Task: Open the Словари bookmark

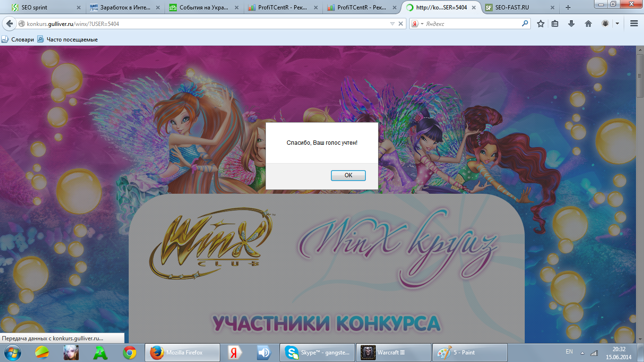Action: [x=18, y=40]
